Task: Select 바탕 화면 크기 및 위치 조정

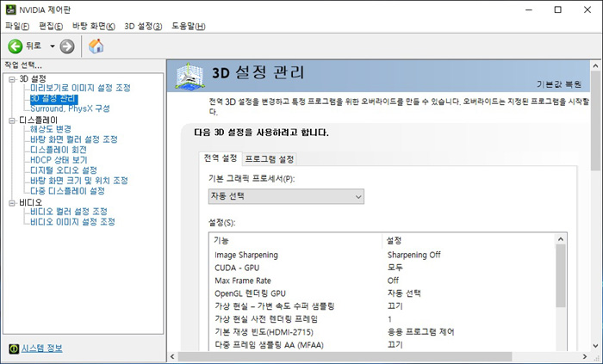Action: click(79, 181)
